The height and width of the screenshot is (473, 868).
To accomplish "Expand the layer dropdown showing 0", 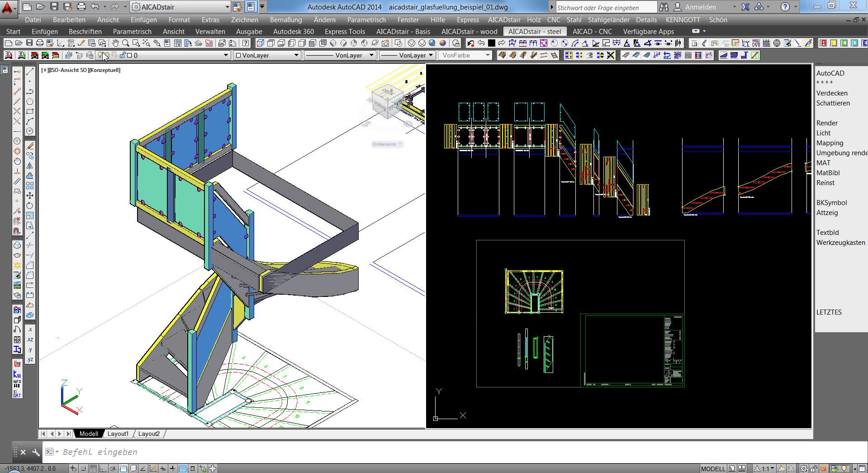I will 226,55.
